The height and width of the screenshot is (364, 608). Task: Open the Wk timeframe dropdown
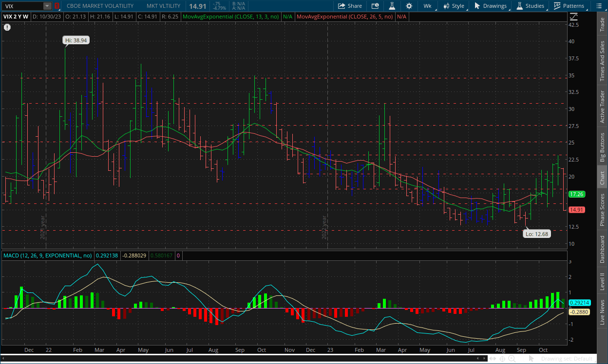(x=427, y=6)
